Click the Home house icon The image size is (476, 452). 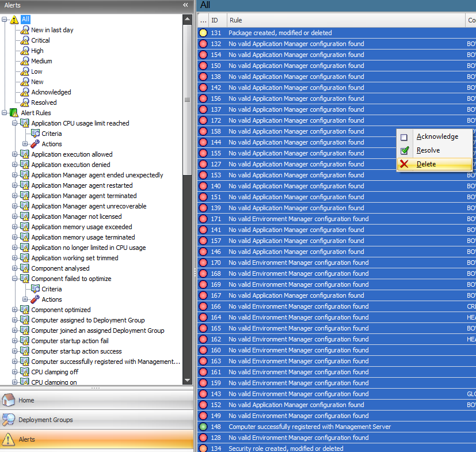[x=8, y=400]
